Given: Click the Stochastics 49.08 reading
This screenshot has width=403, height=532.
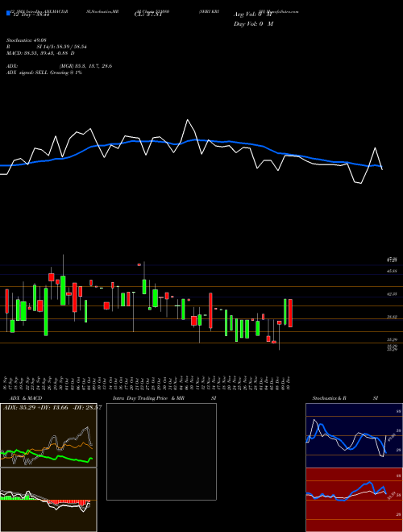Looking at the screenshot, I should point(26,40).
